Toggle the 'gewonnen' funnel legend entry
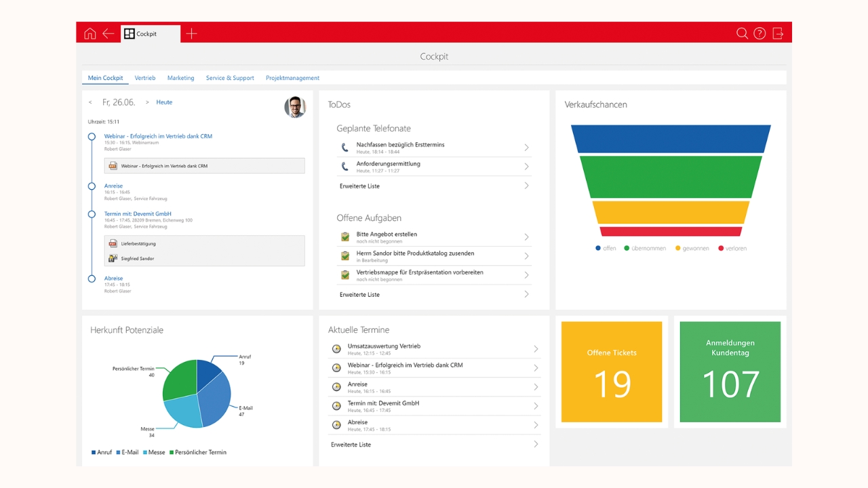Viewport: 868px width, 488px height. point(692,249)
